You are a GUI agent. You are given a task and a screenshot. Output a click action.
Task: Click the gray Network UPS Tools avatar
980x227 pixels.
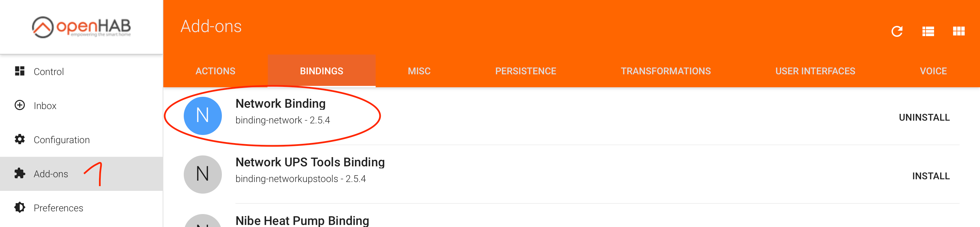click(202, 175)
